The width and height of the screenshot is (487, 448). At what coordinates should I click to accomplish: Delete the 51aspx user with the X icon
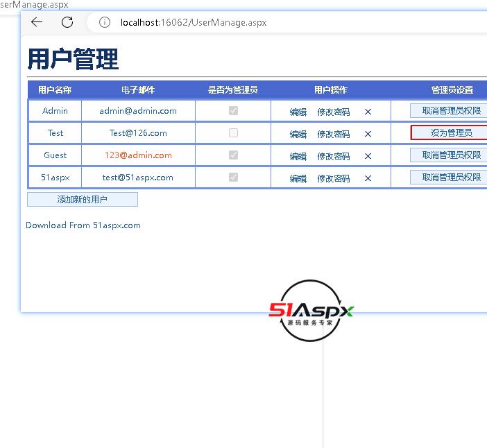pyautogui.click(x=368, y=178)
